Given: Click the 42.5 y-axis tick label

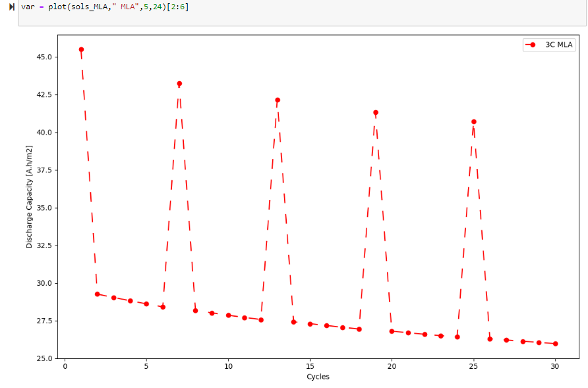Looking at the screenshot, I should [44, 94].
